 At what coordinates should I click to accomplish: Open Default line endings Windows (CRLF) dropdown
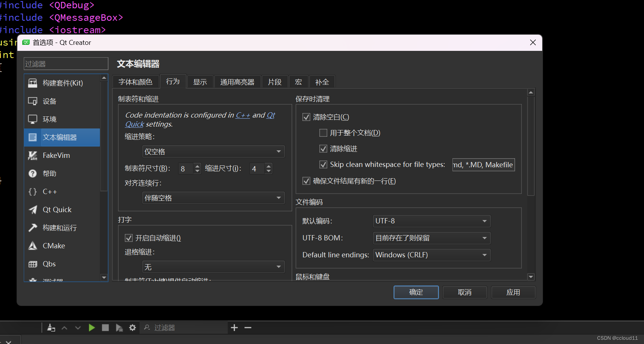coord(432,255)
